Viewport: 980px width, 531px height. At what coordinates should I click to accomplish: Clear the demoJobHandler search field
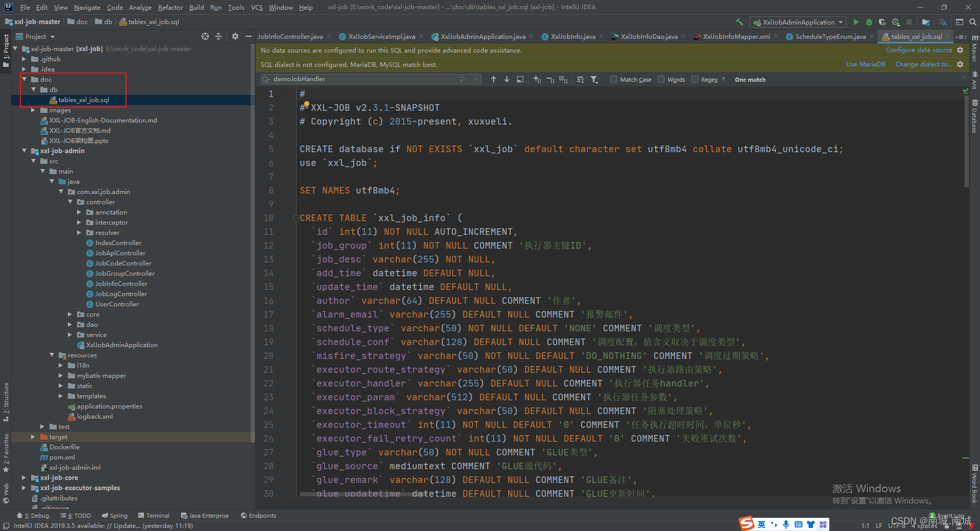click(x=476, y=79)
